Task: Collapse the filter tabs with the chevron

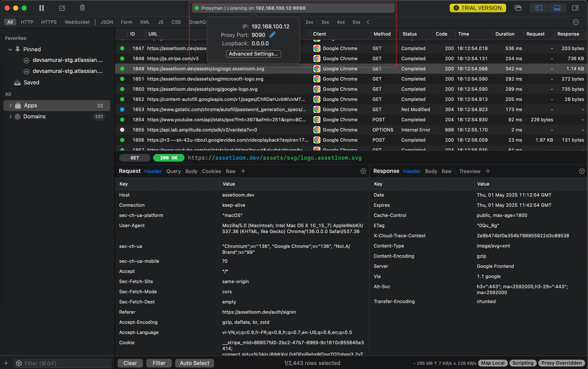Action: 368,22
